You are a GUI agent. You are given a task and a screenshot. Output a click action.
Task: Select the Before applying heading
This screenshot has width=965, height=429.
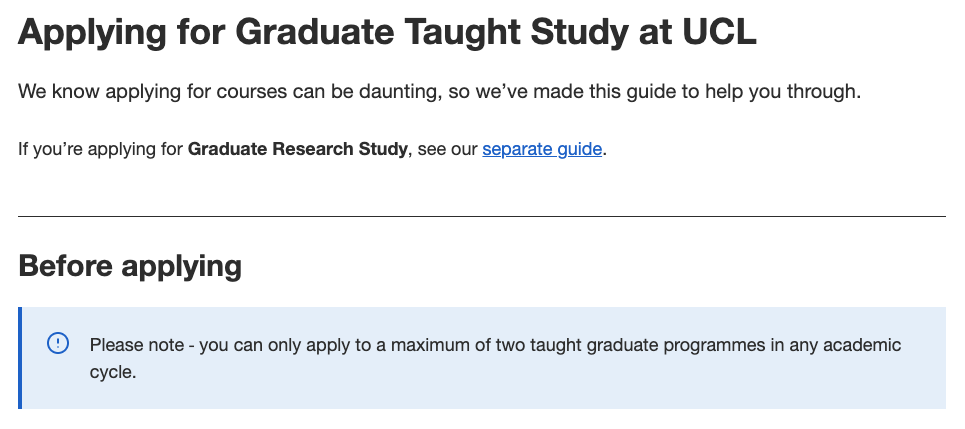click(x=130, y=266)
